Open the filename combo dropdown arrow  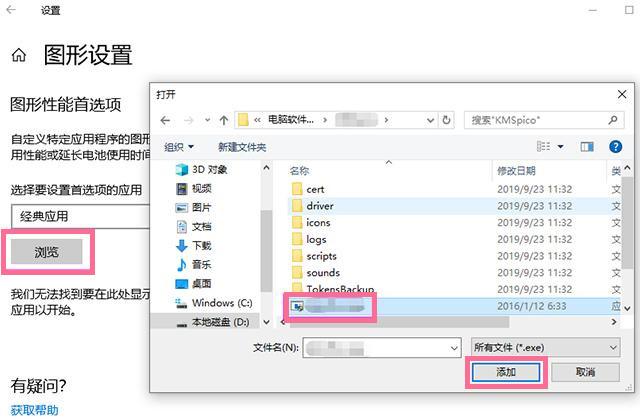click(x=454, y=348)
